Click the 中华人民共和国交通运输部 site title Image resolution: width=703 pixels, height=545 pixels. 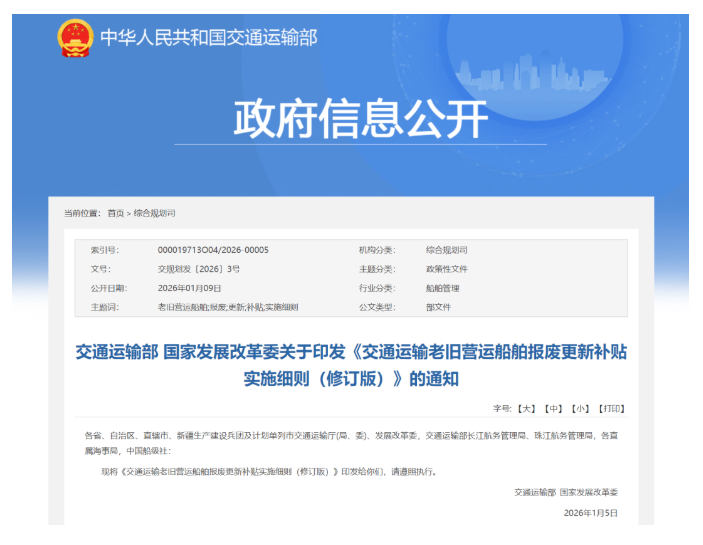(208, 38)
